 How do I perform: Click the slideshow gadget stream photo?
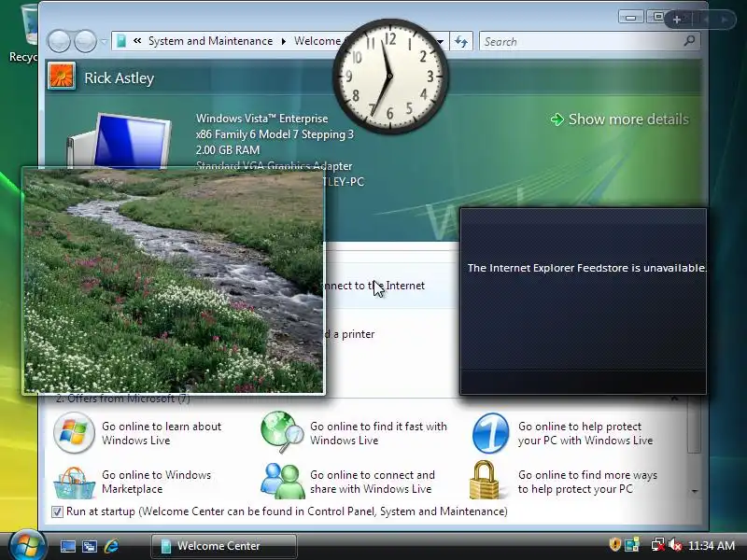click(x=174, y=281)
